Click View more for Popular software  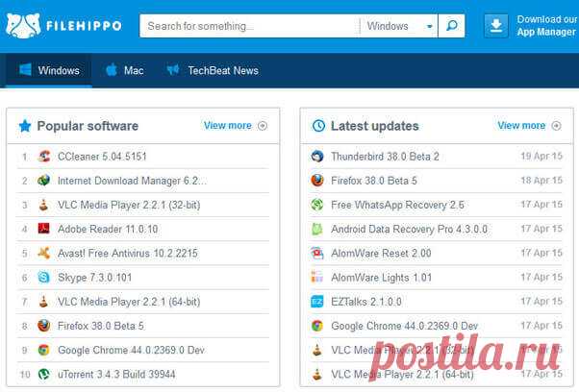tap(227, 126)
